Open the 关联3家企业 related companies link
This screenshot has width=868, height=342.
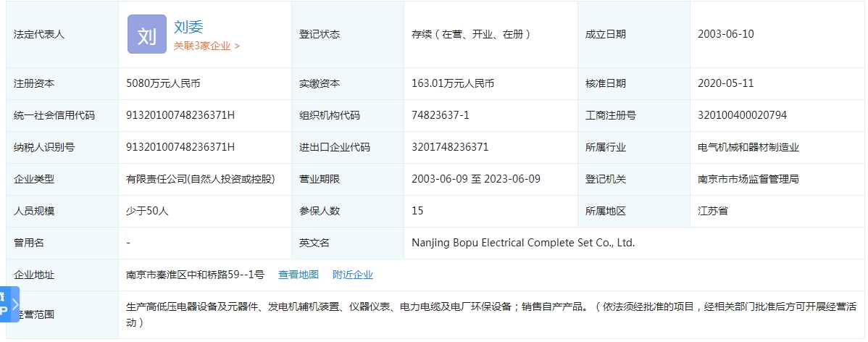click(206, 46)
